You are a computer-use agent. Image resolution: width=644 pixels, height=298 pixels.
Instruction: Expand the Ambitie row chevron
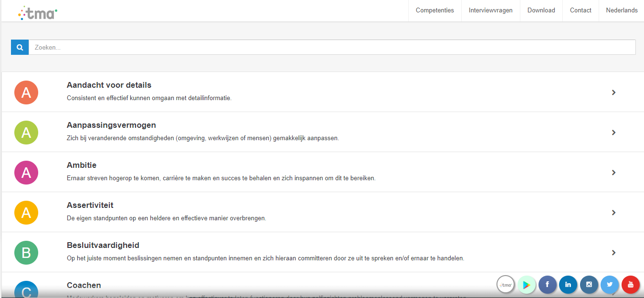pyautogui.click(x=614, y=173)
